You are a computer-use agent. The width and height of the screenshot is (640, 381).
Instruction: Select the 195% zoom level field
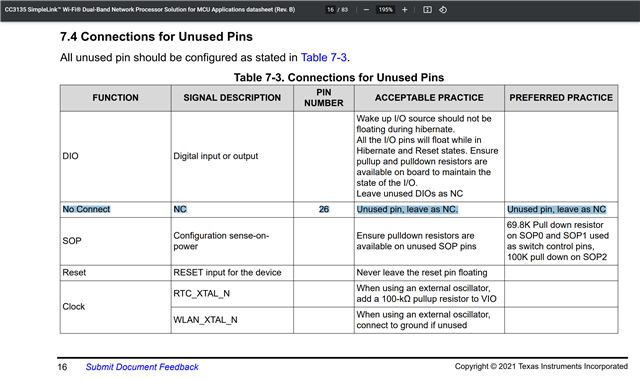click(385, 9)
